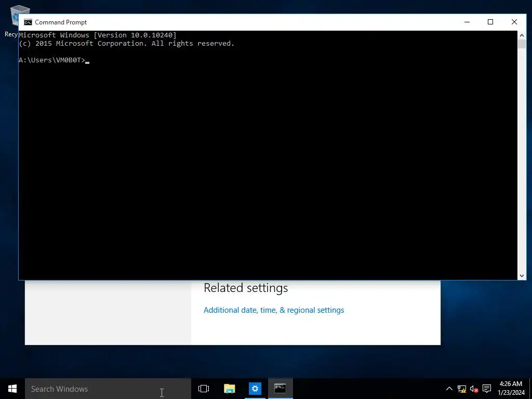Open the network status tray icon
Viewport: 532px width, 399px height.
pos(462,389)
